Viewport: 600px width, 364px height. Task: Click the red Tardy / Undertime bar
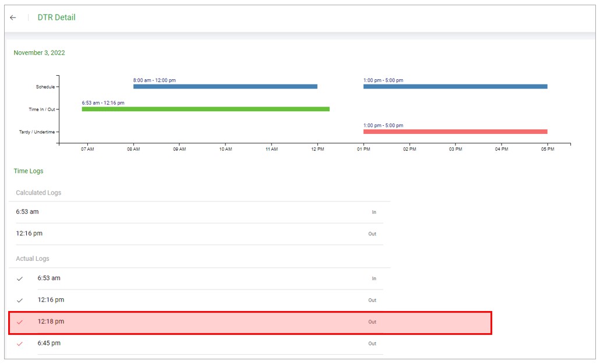pos(455,132)
